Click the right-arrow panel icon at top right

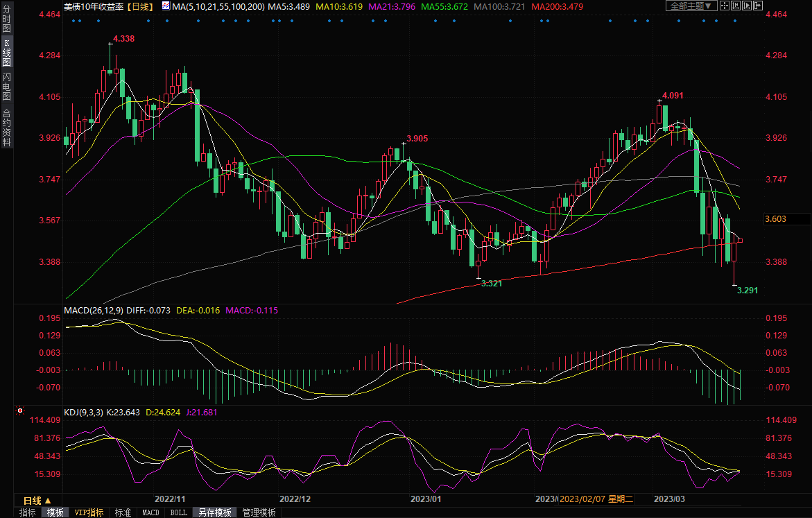coord(760,6)
